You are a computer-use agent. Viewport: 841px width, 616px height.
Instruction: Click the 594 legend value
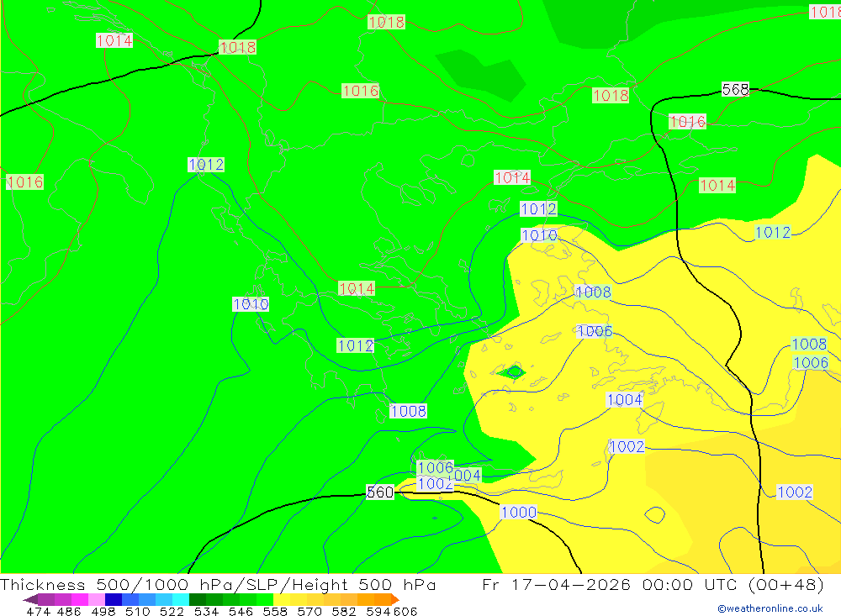pyautogui.click(x=378, y=611)
